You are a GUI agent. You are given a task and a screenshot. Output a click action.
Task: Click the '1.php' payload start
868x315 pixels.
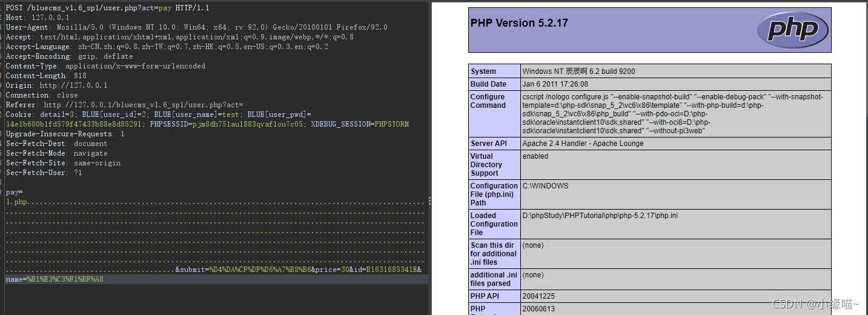[16, 201]
